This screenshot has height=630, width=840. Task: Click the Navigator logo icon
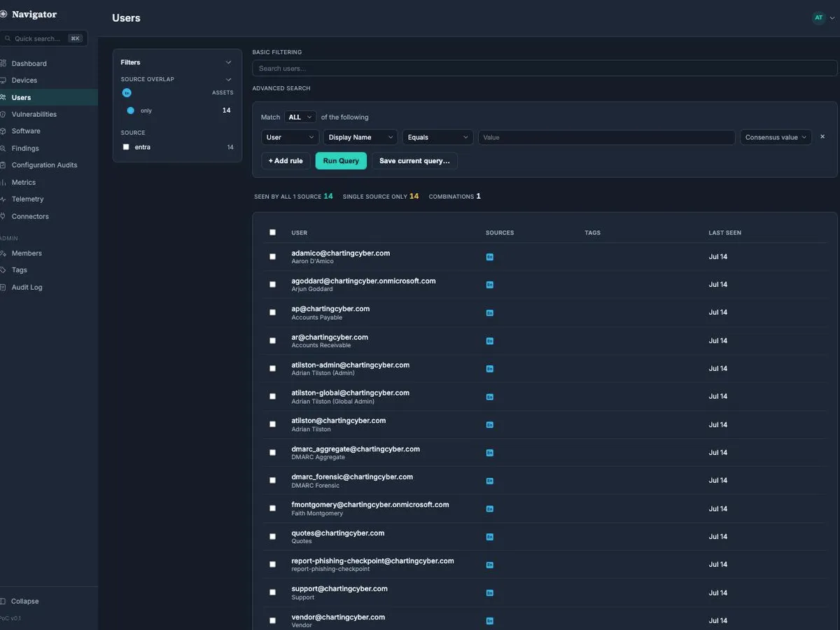click(3, 15)
